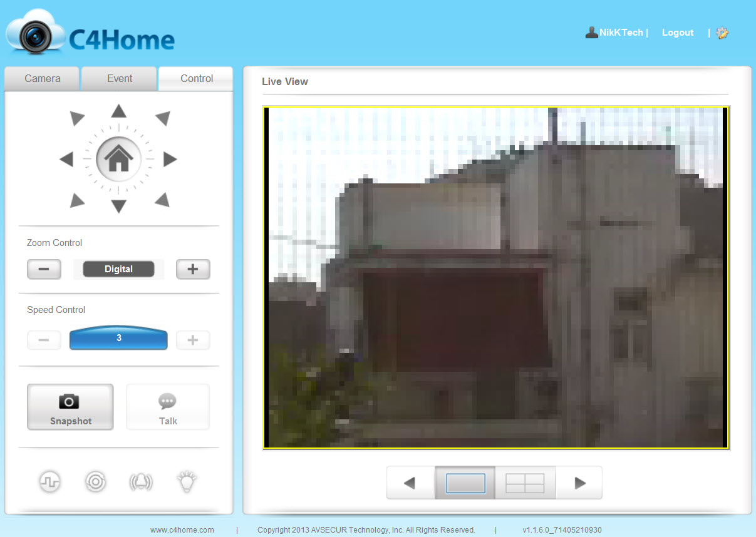Click the live view video feed
This screenshot has width=756, height=537.
[496, 278]
